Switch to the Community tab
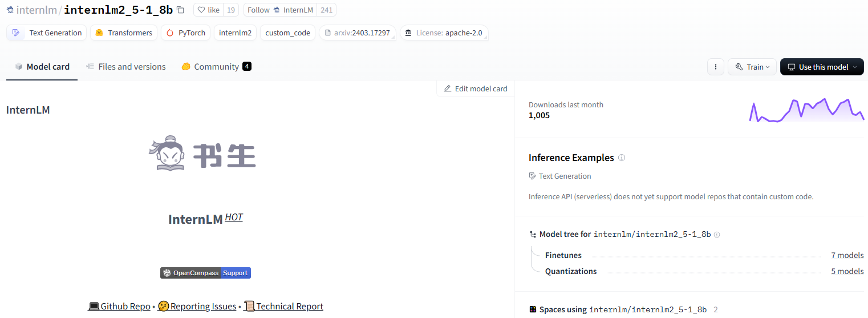Image resolution: width=868 pixels, height=318 pixels. coord(216,67)
